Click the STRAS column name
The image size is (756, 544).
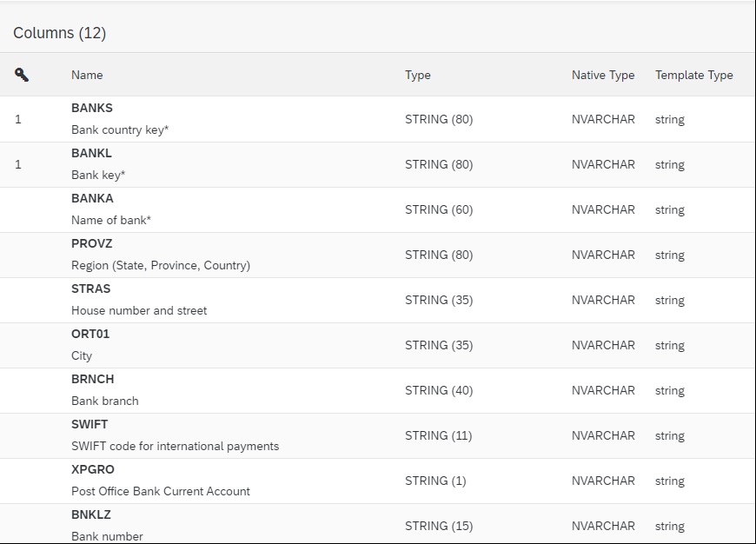[x=90, y=289]
